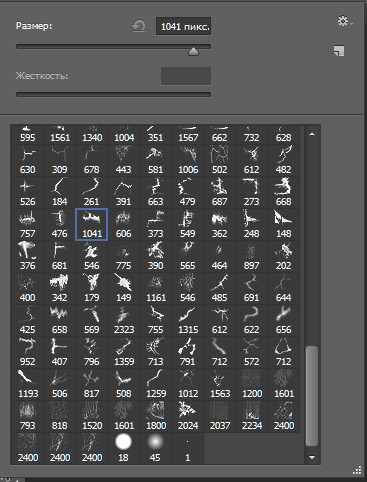Select splatter brush 149
The image size is (367, 482).
pos(123,289)
